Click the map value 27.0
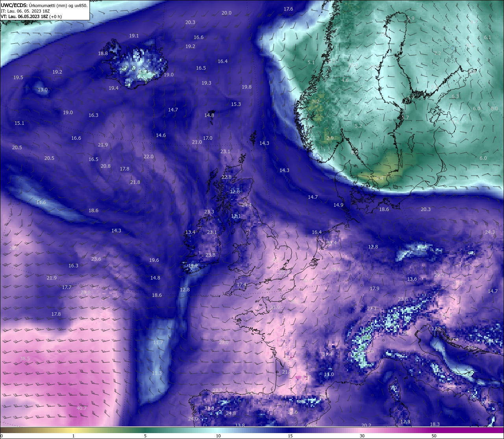Screen dimensions: 504x439 [x=224, y=343]
